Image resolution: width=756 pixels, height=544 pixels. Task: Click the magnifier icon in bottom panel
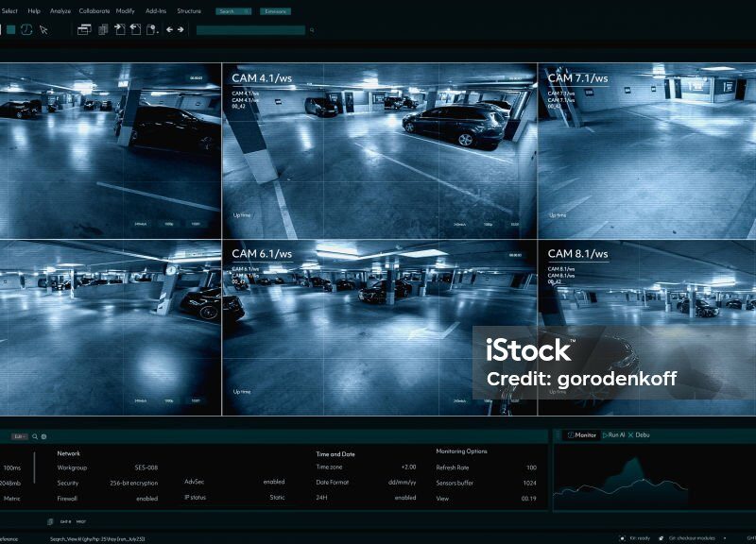click(x=35, y=437)
